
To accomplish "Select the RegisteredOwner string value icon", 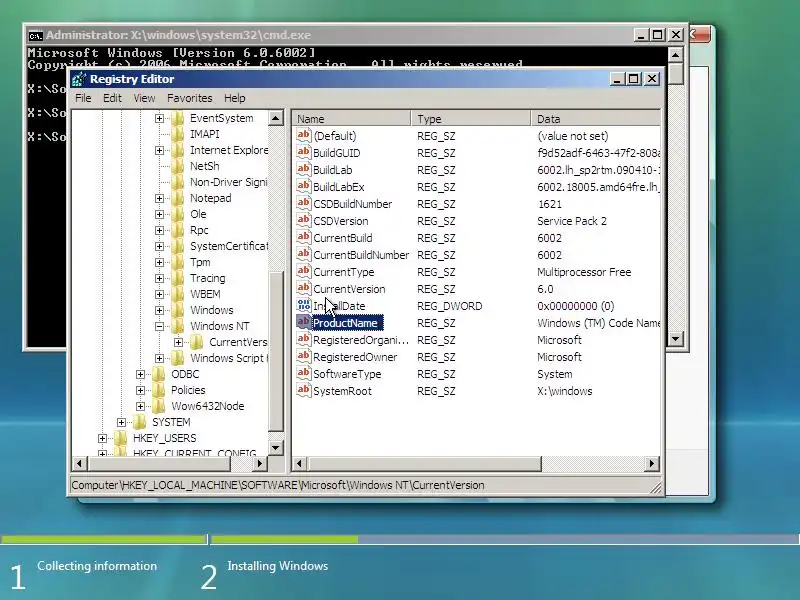I will (x=304, y=356).
